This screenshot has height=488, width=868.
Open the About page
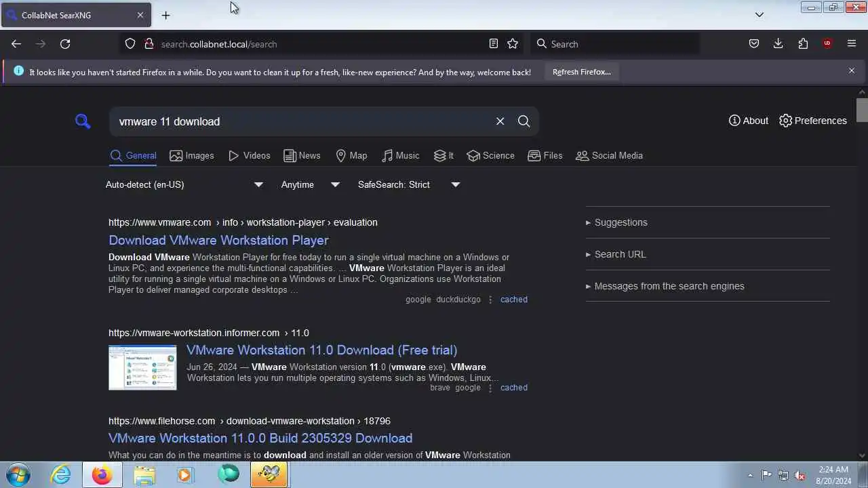click(749, 121)
